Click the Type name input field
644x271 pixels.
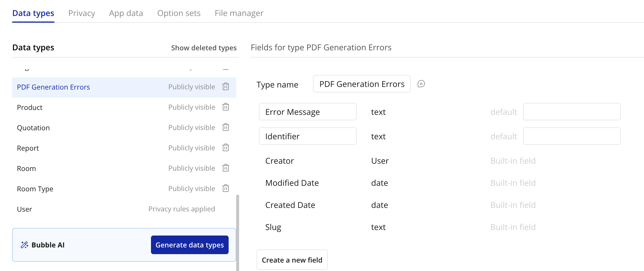[x=362, y=84]
